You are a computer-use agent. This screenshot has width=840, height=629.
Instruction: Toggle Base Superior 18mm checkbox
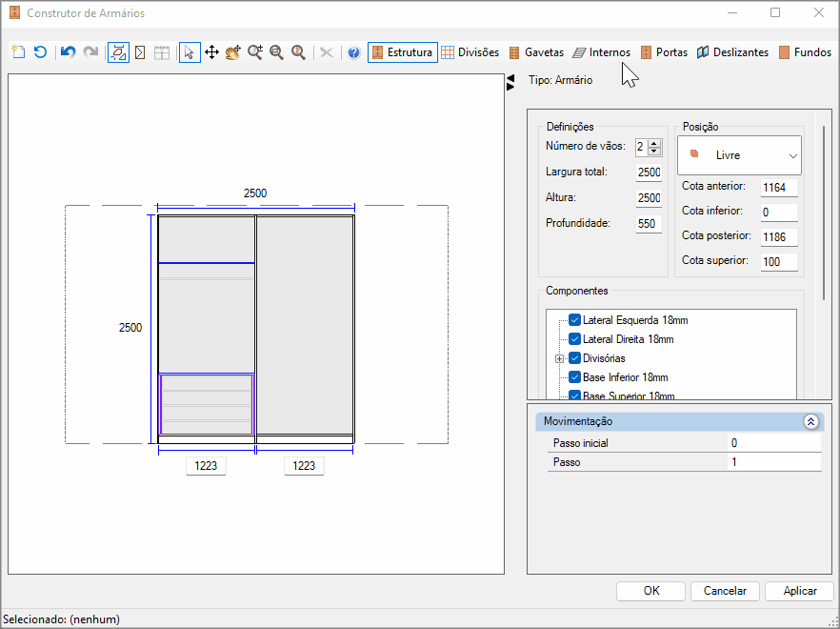(575, 396)
